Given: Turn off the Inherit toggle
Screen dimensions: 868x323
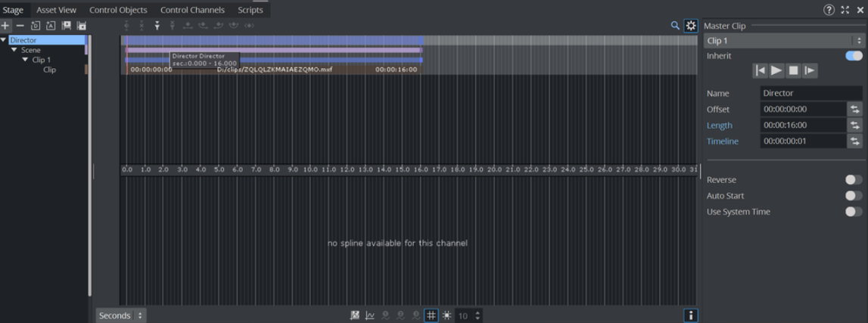Looking at the screenshot, I should tap(853, 56).
